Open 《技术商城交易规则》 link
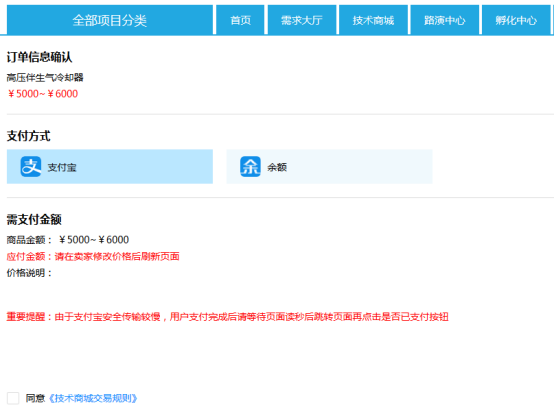The height and width of the screenshot is (417, 554). [x=92, y=398]
